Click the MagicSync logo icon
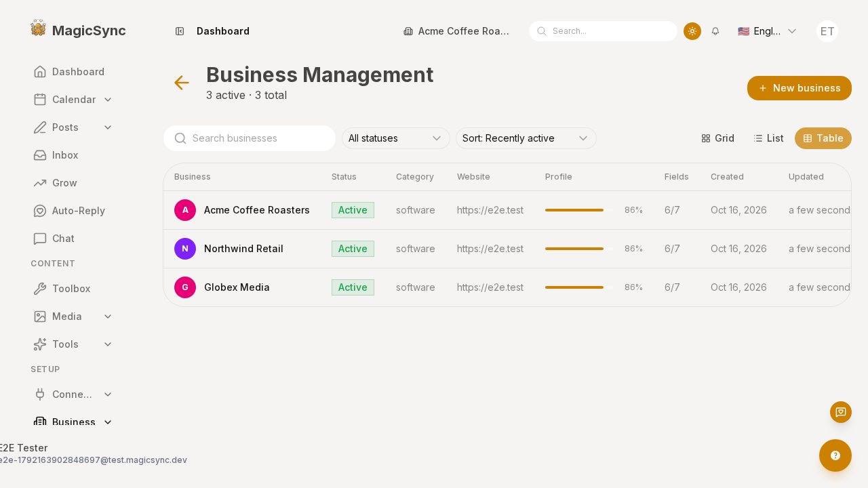The height and width of the screenshot is (488, 868). pos(38,28)
